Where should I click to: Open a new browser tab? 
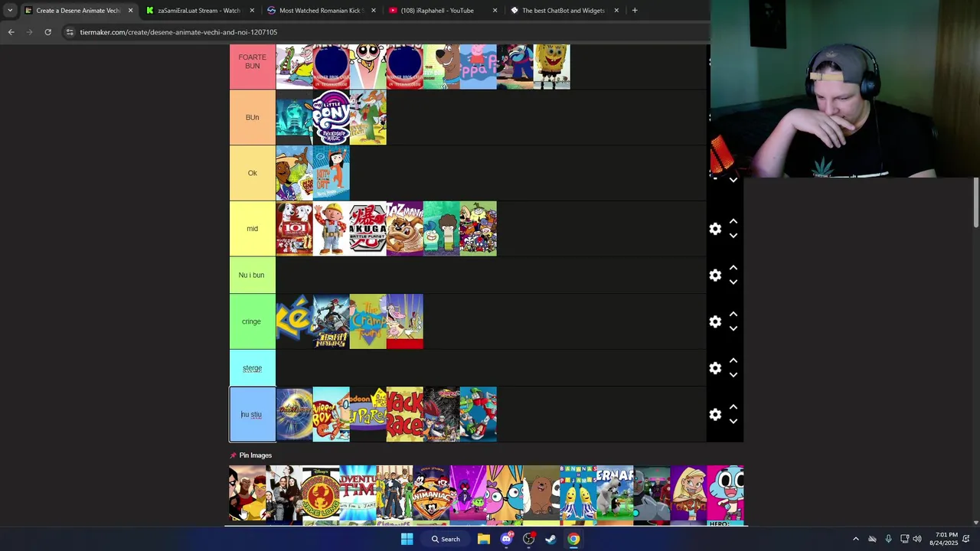coord(635,11)
